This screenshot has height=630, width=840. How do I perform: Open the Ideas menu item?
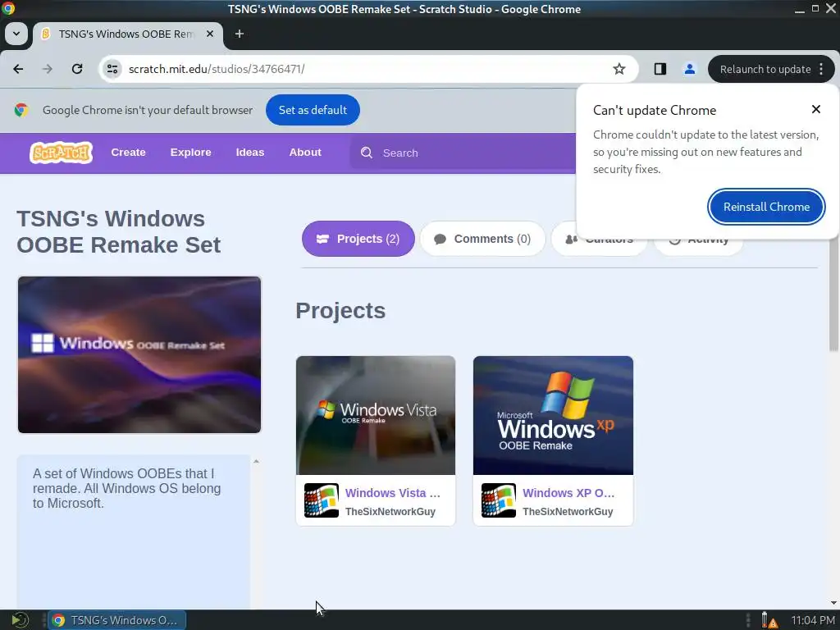[x=250, y=153]
